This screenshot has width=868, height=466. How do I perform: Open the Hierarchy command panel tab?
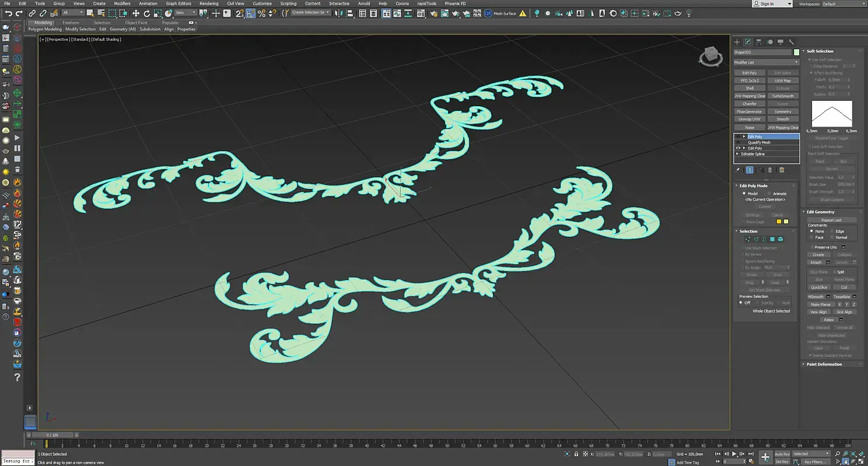click(759, 42)
